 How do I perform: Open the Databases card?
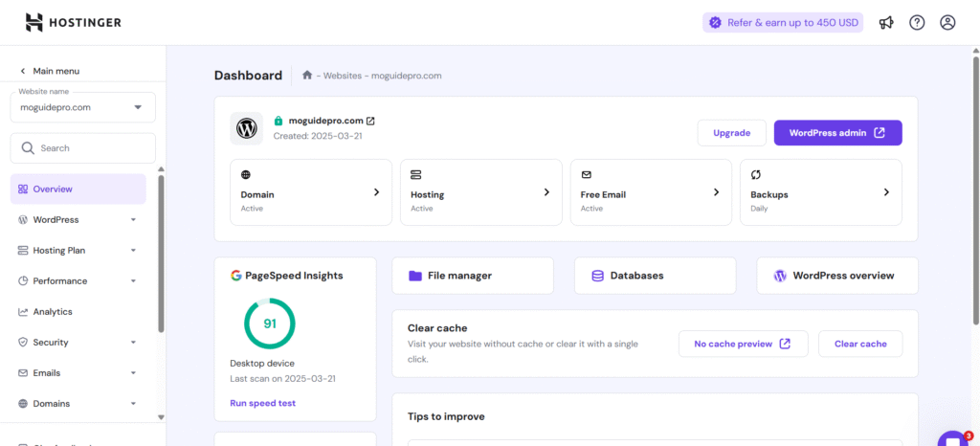point(655,276)
